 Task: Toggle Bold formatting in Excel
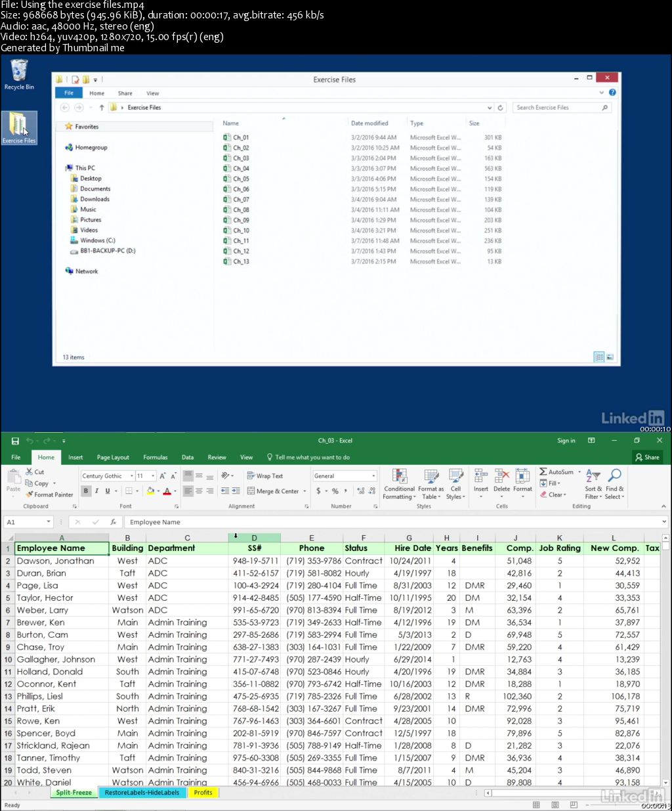(86, 491)
